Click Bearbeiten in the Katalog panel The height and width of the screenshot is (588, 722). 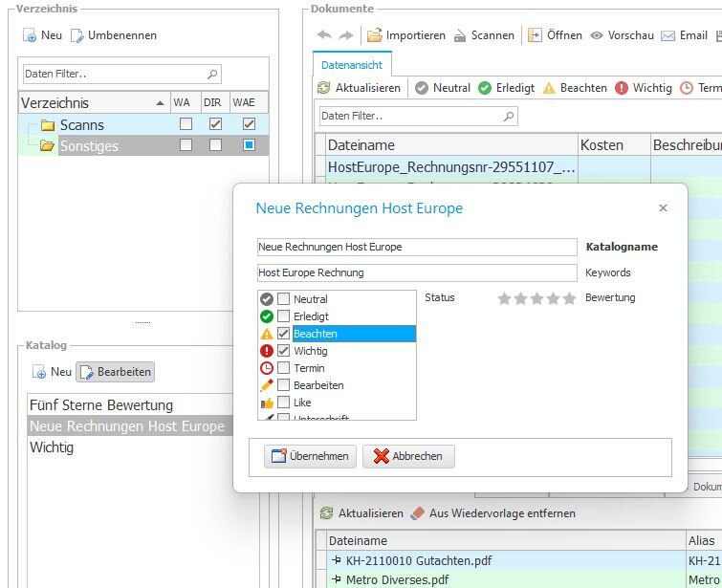(116, 372)
